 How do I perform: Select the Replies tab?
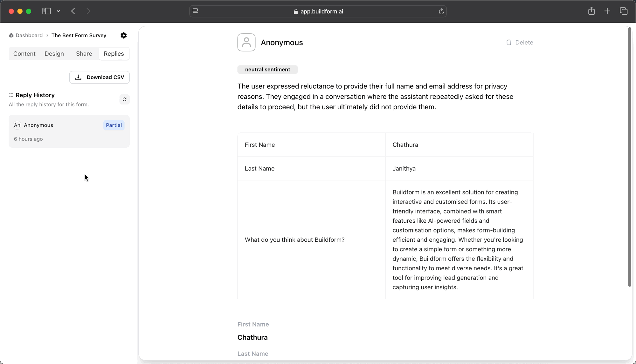[114, 54]
